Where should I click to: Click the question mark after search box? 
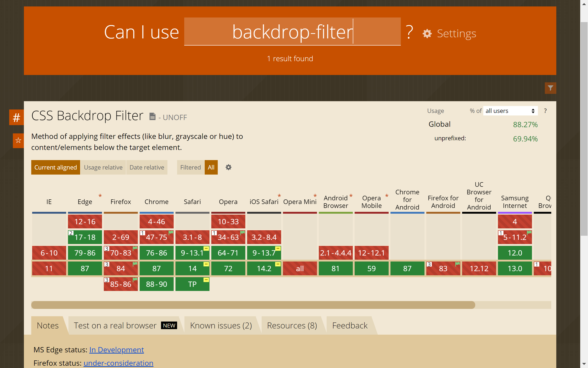pyautogui.click(x=409, y=32)
